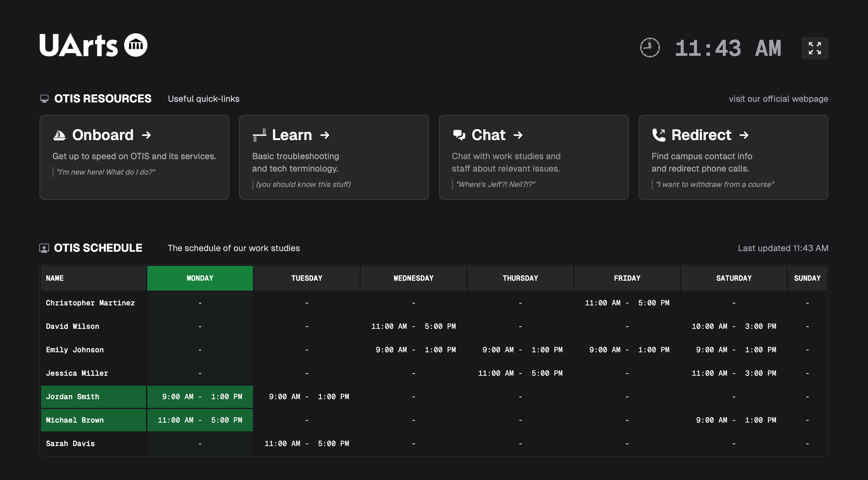868x480 pixels.
Task: Select the MONDAY column header
Action: [200, 278]
